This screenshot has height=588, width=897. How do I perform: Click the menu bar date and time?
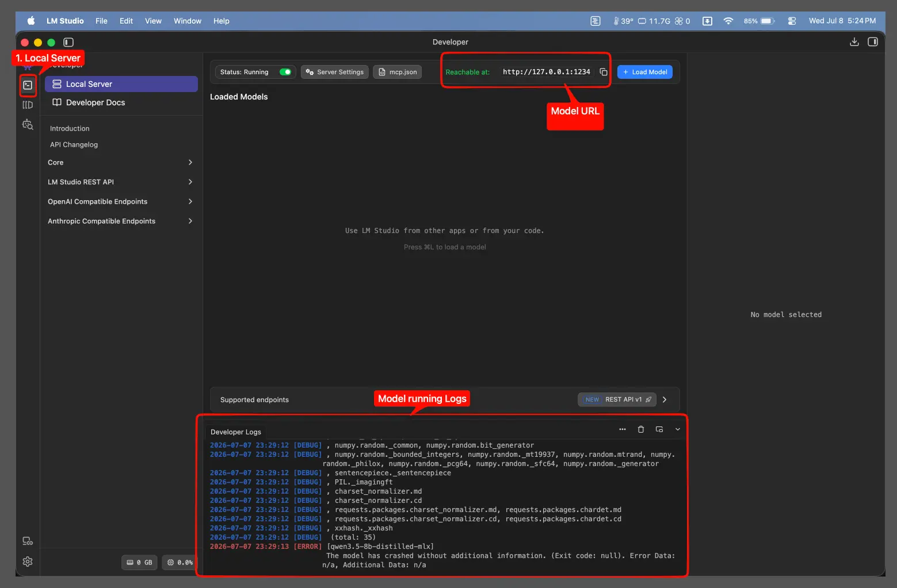[842, 21]
